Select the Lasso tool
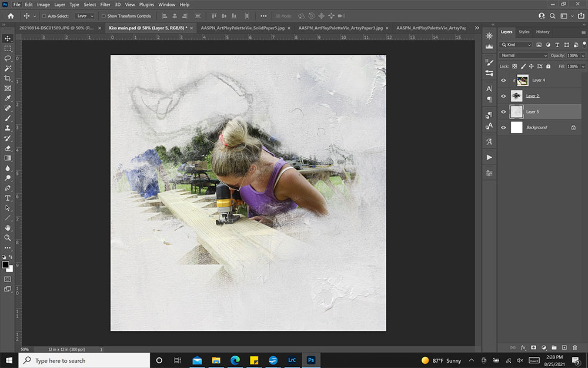 click(8, 58)
